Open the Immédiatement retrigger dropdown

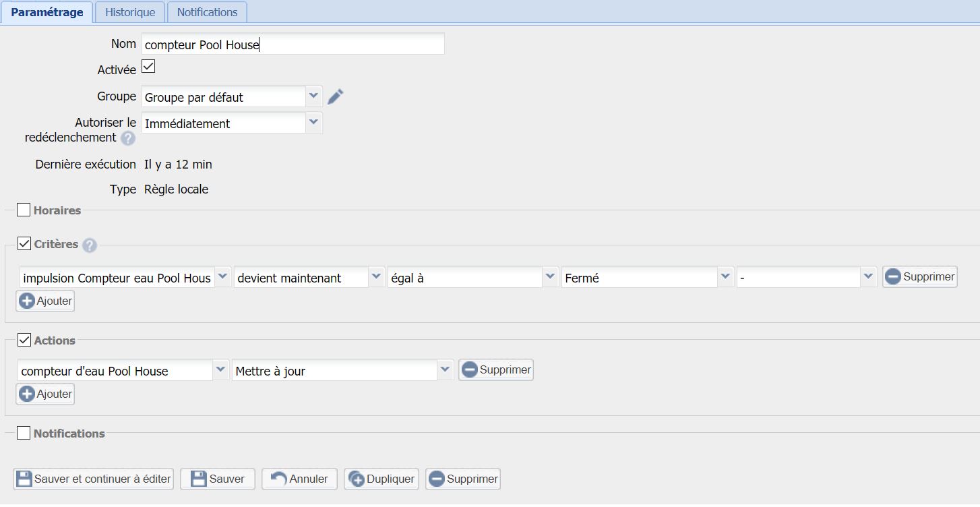(313, 123)
